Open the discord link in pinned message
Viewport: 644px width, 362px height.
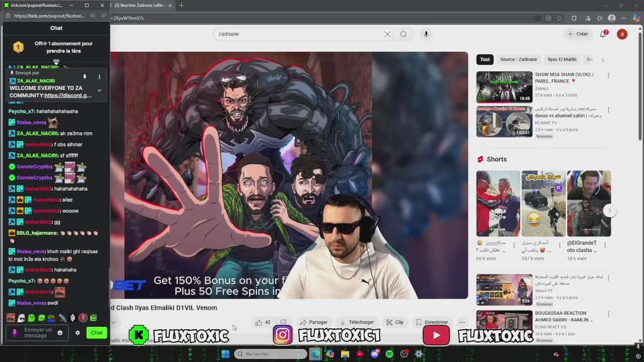(68, 96)
